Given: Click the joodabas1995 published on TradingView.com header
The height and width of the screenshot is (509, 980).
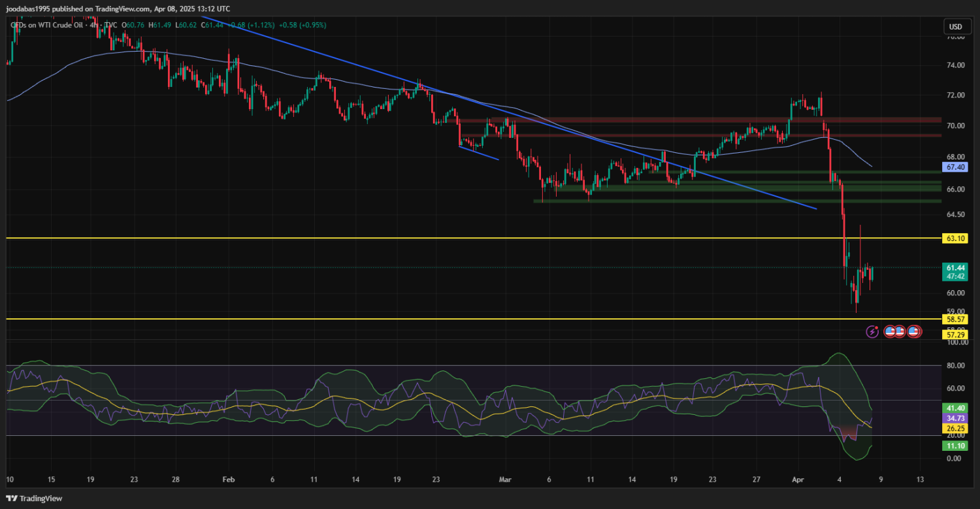Looking at the screenshot, I should pos(118,8).
